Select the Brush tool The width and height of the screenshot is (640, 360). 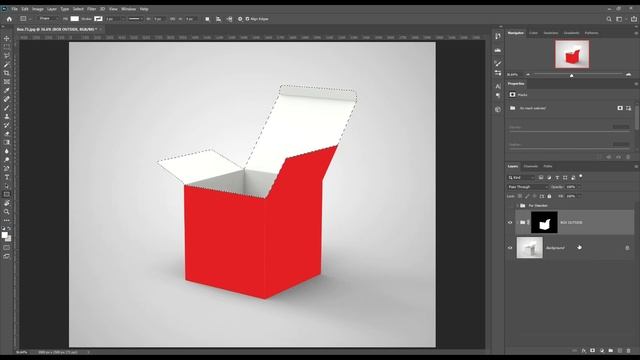pos(7,108)
